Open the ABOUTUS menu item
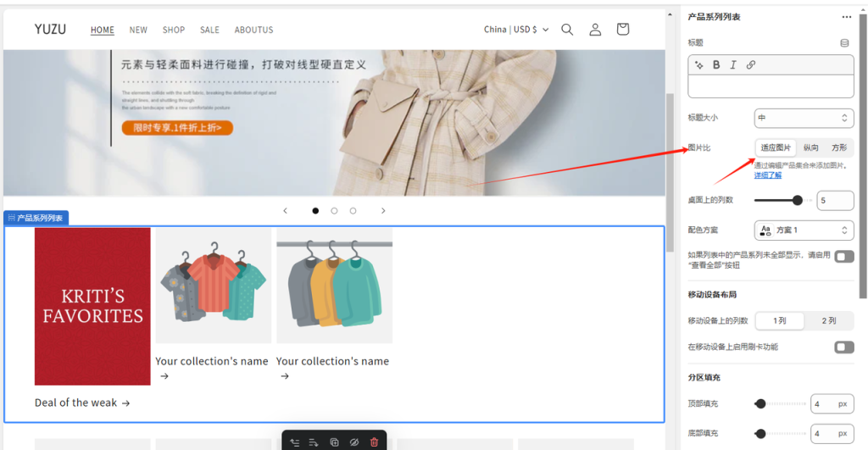This screenshot has height=450, width=868. (253, 30)
